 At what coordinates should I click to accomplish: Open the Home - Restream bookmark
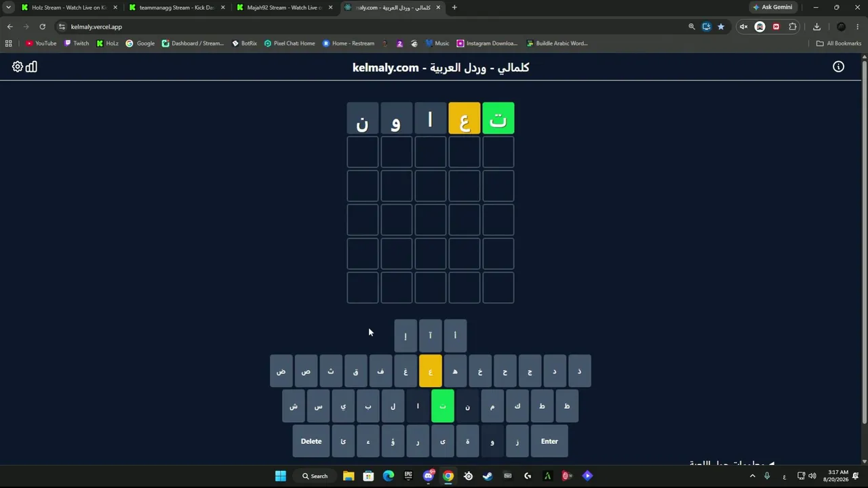[349, 43]
